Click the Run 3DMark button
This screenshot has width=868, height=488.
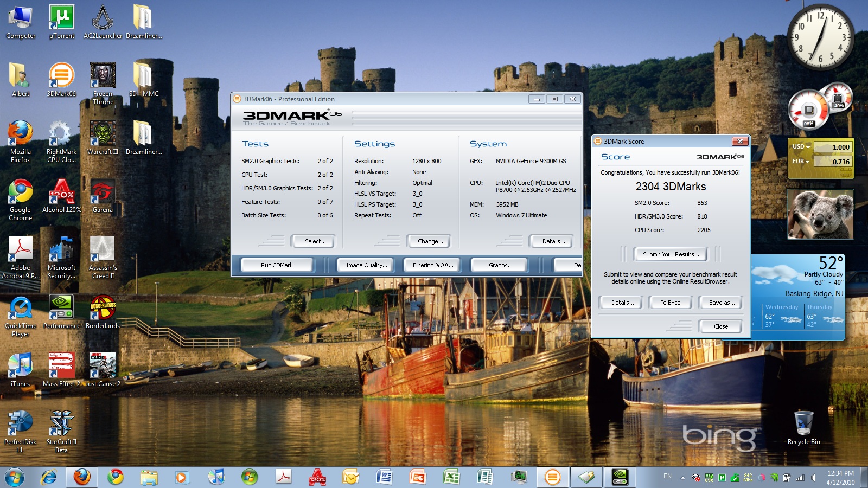point(277,265)
